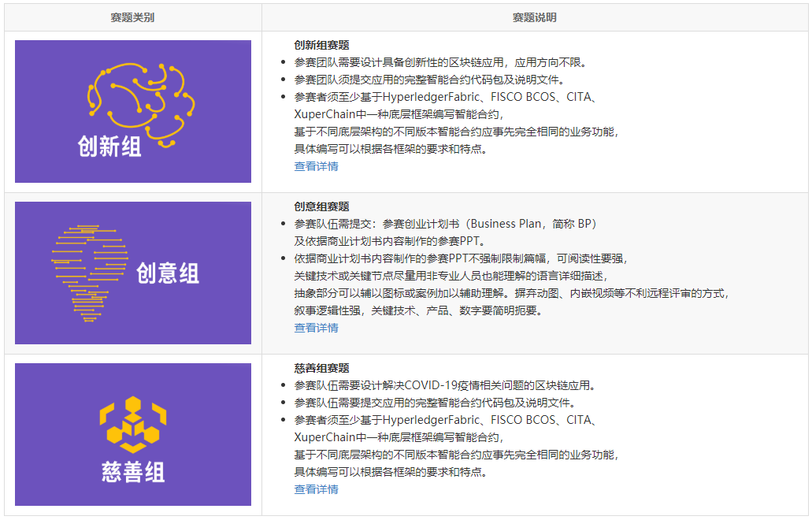Image resolution: width=812 pixels, height=520 pixels.
Task: Click the 赛题类别 column header
Action: pos(132,17)
